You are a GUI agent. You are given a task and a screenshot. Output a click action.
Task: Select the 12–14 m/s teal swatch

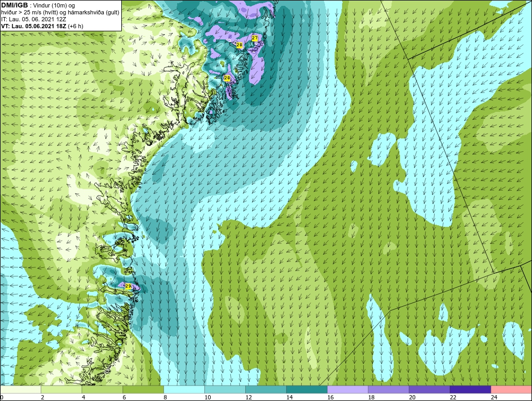point(265,389)
